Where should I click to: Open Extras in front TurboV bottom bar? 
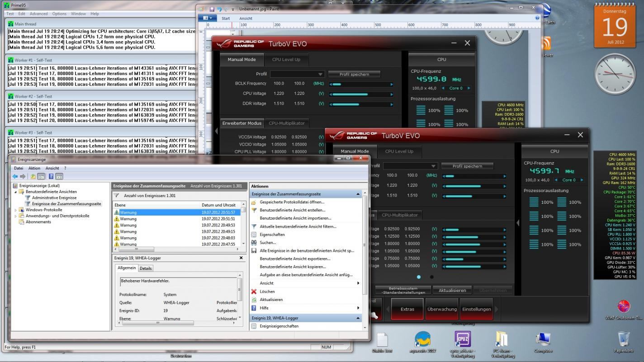pyautogui.click(x=407, y=309)
